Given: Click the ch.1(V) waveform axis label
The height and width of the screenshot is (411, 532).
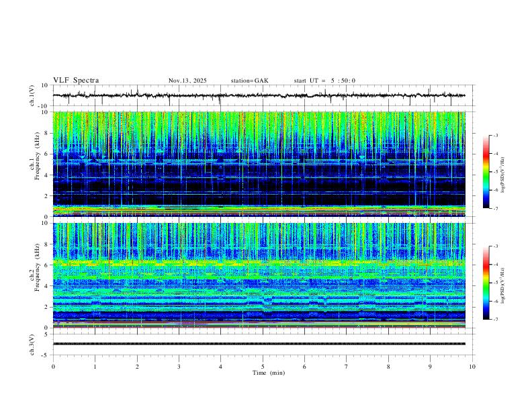Looking at the screenshot, I should (x=32, y=95).
